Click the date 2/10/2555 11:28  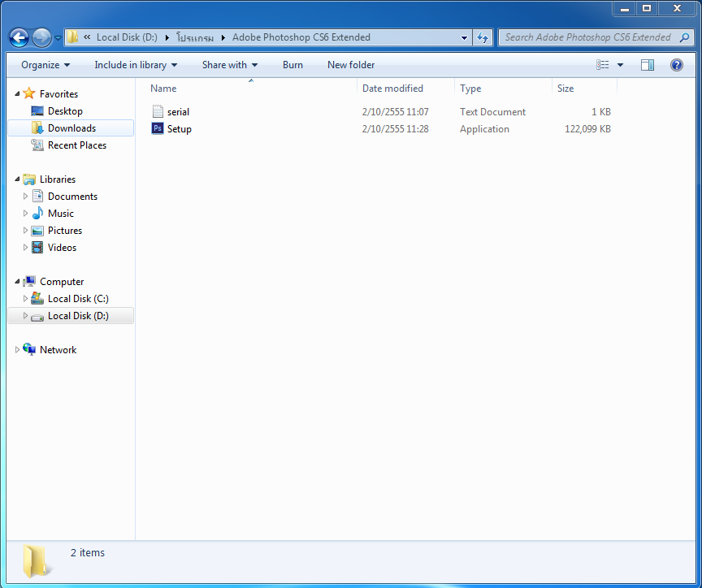396,129
